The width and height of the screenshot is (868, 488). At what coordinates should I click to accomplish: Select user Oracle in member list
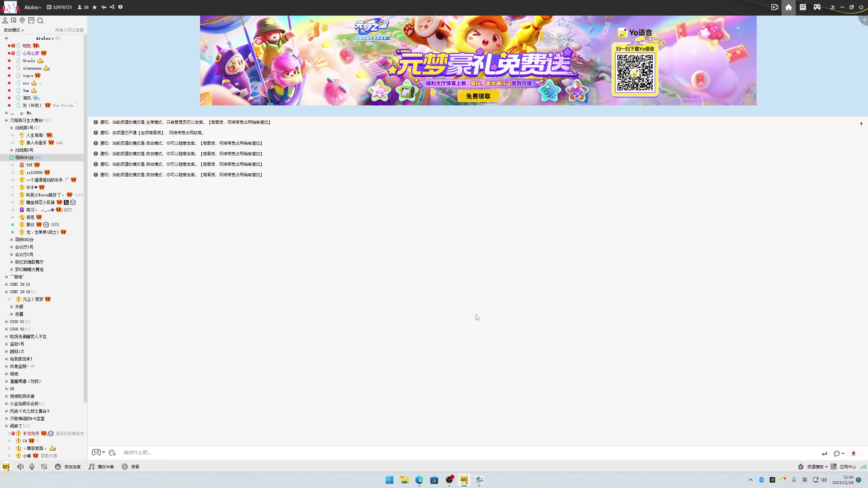29,61
